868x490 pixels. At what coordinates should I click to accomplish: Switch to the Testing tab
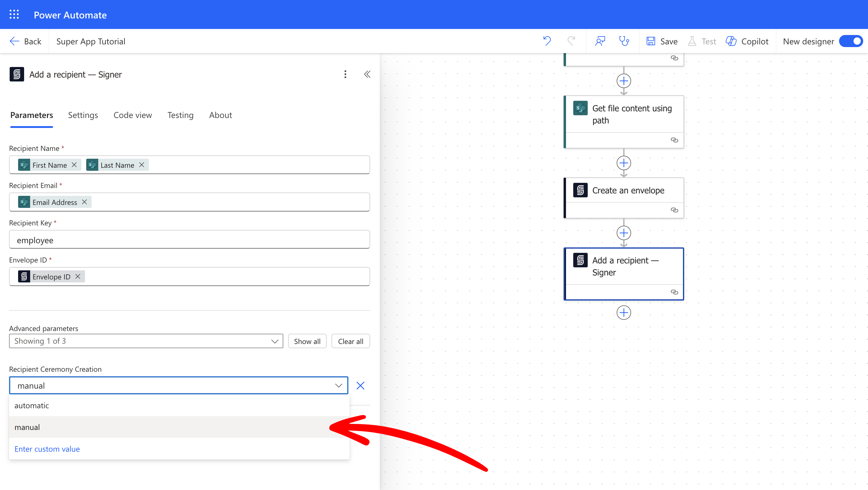coord(180,115)
